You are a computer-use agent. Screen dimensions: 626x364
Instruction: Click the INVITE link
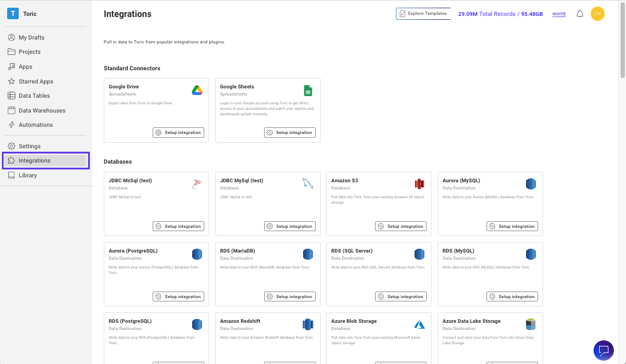559,14
